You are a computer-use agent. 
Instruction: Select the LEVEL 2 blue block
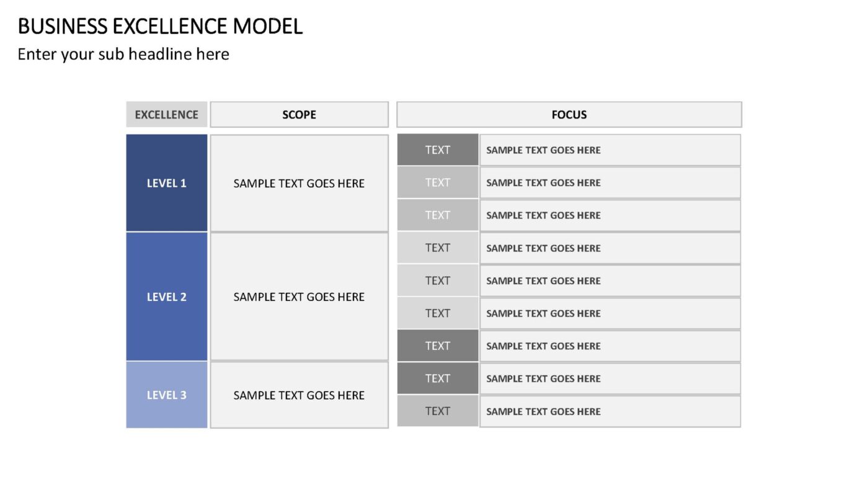(x=167, y=297)
